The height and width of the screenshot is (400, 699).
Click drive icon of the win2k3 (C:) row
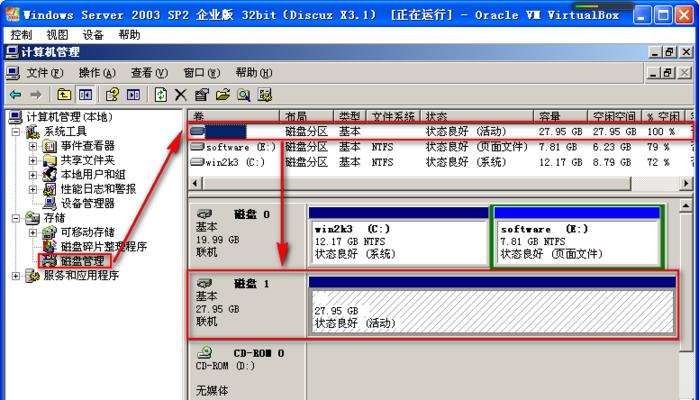[x=197, y=162]
